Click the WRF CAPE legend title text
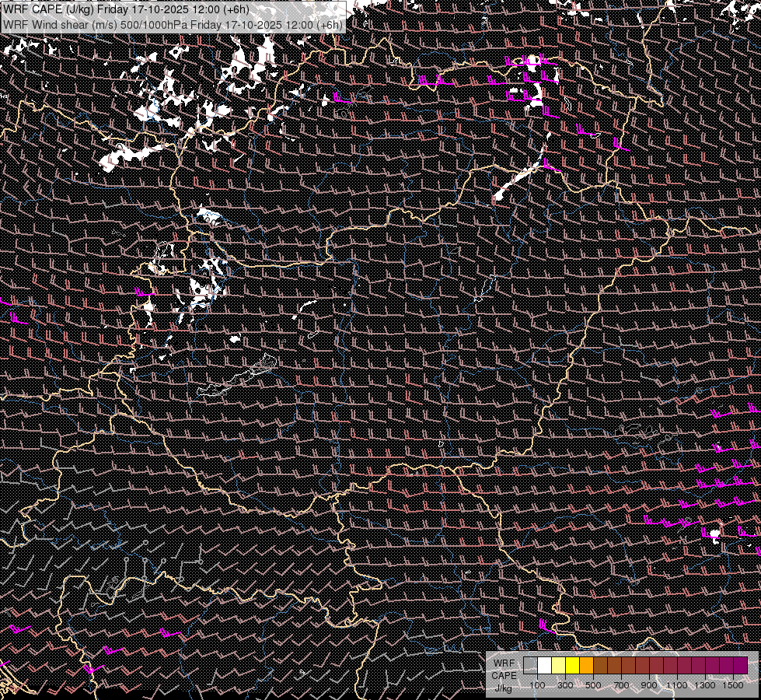Viewport: 761px width, 700px height. click(x=503, y=670)
